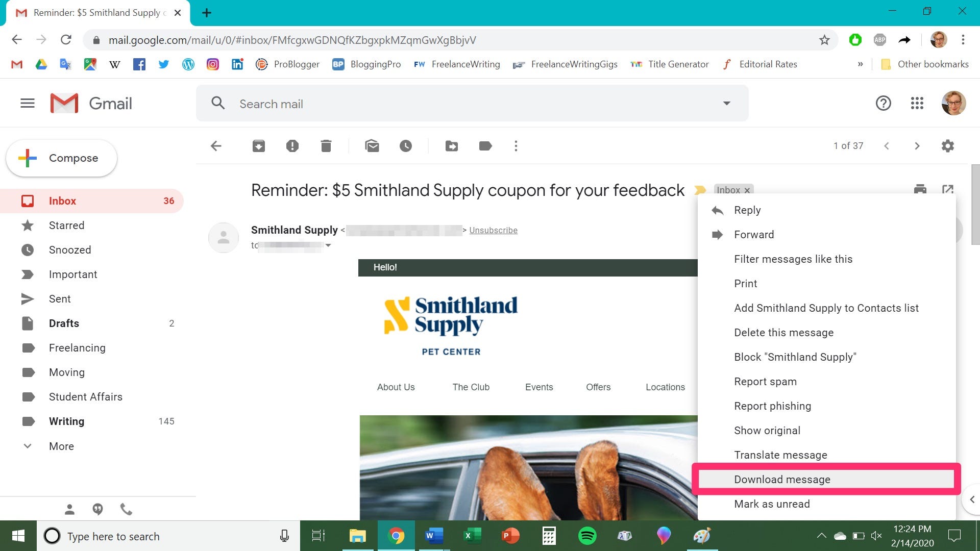Click the Unsubscribe link
980x551 pixels.
[493, 230]
